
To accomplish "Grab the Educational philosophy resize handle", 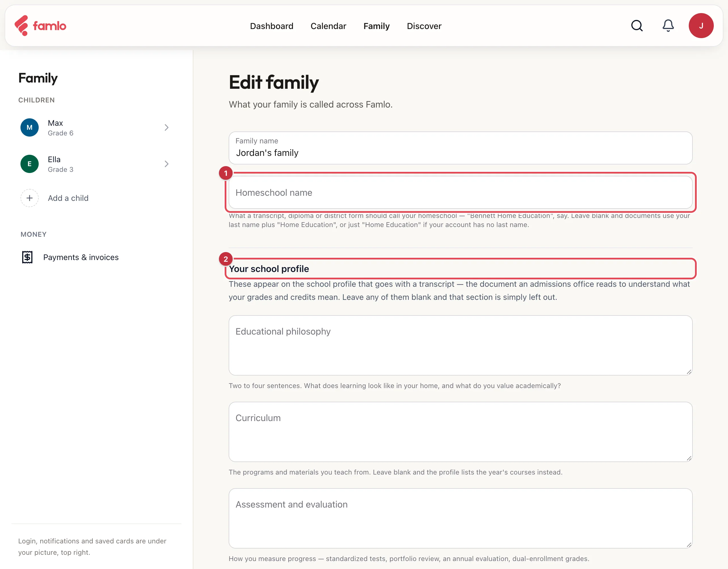I will [689, 372].
